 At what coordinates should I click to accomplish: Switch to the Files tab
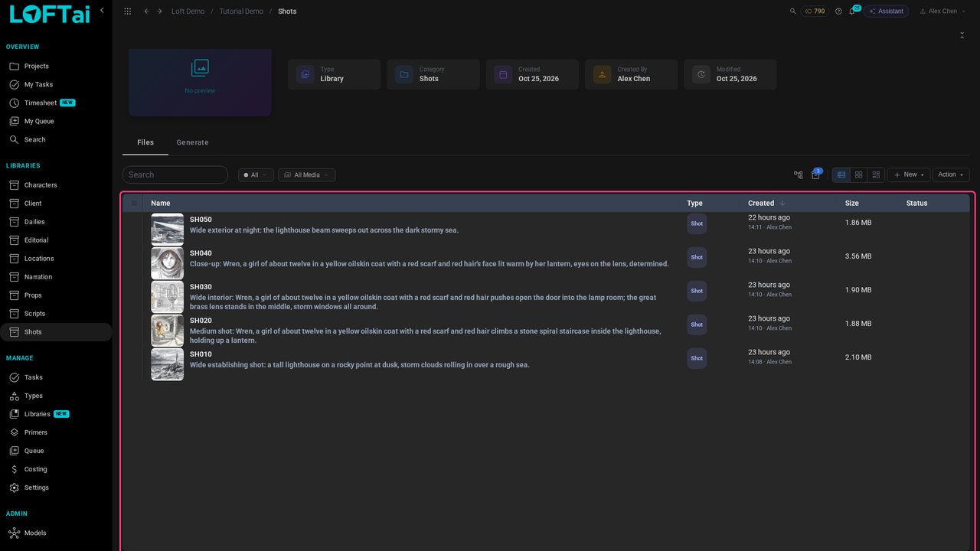pos(145,142)
